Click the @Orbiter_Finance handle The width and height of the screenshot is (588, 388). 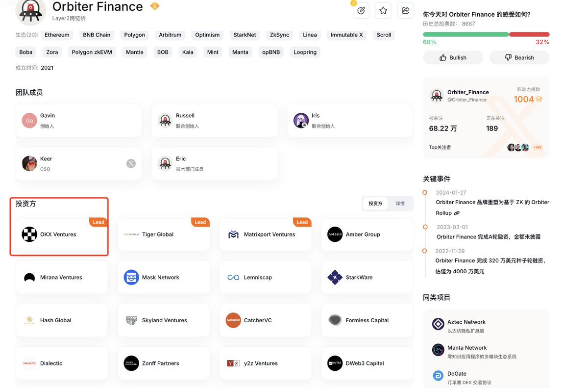click(x=467, y=100)
